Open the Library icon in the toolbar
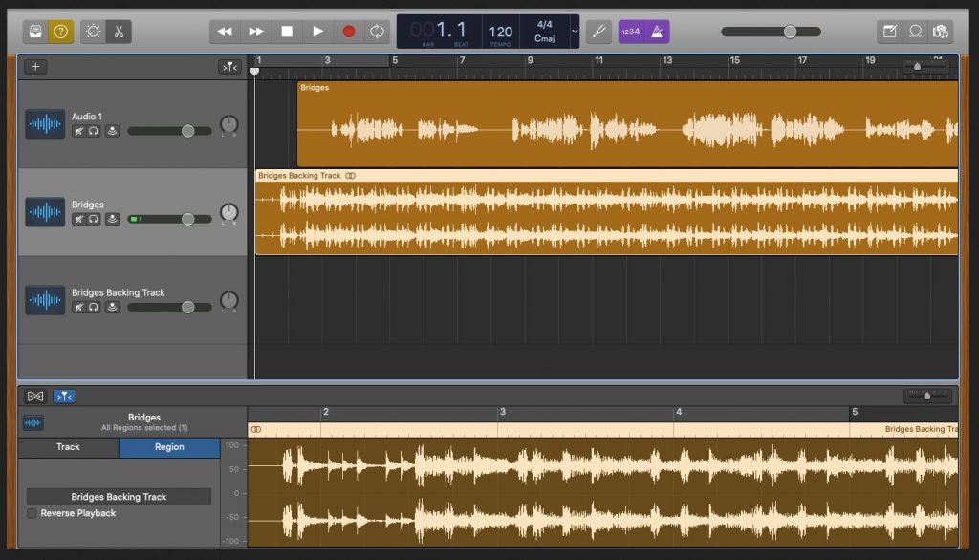The height and width of the screenshot is (560, 979). click(x=36, y=31)
